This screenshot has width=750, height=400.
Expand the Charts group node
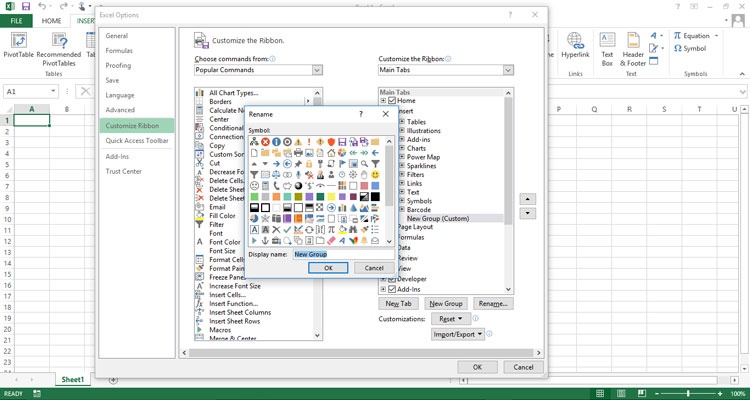click(402, 148)
